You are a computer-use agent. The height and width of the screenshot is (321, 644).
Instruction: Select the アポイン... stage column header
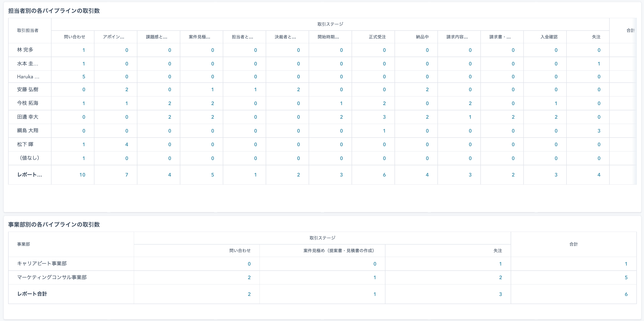click(x=114, y=37)
